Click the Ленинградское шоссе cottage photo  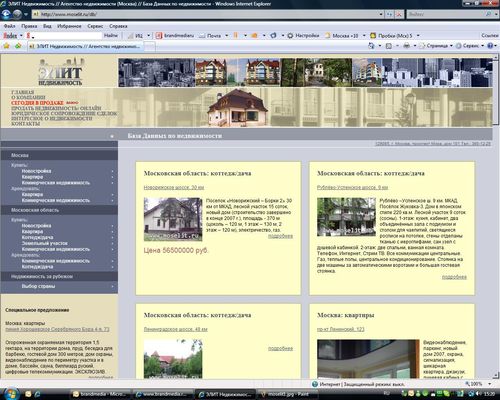pyautogui.click(x=173, y=359)
